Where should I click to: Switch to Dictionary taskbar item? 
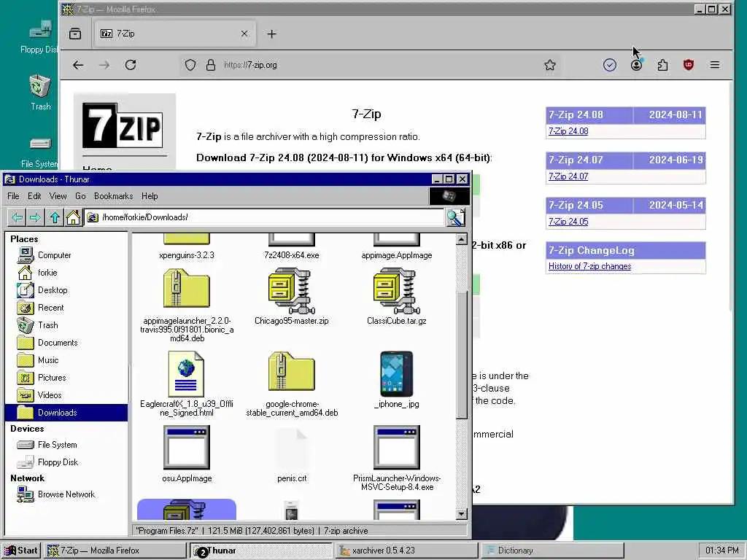click(x=551, y=551)
